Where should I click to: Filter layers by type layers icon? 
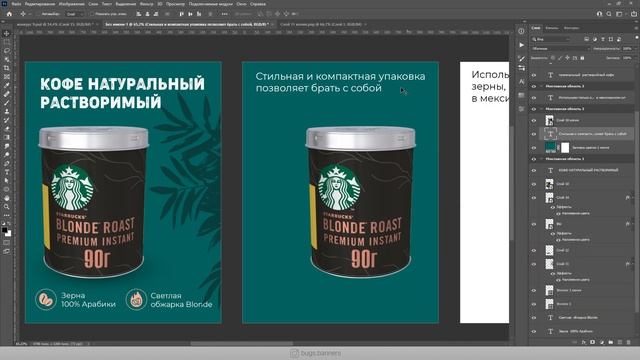click(x=603, y=39)
